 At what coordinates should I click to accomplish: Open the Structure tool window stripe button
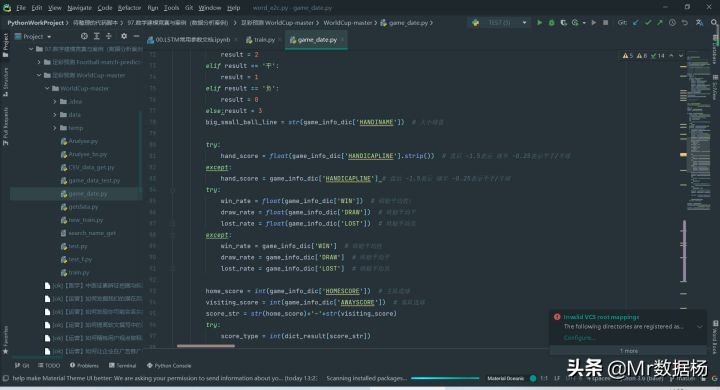[x=5, y=82]
